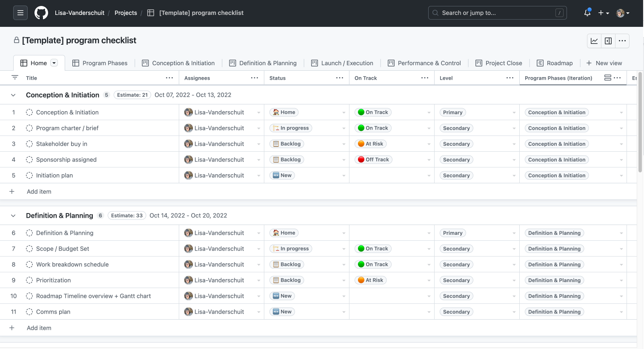Viewport: 644px width, 349px height.
Task: Open the notifications bell
Action: [587, 13]
